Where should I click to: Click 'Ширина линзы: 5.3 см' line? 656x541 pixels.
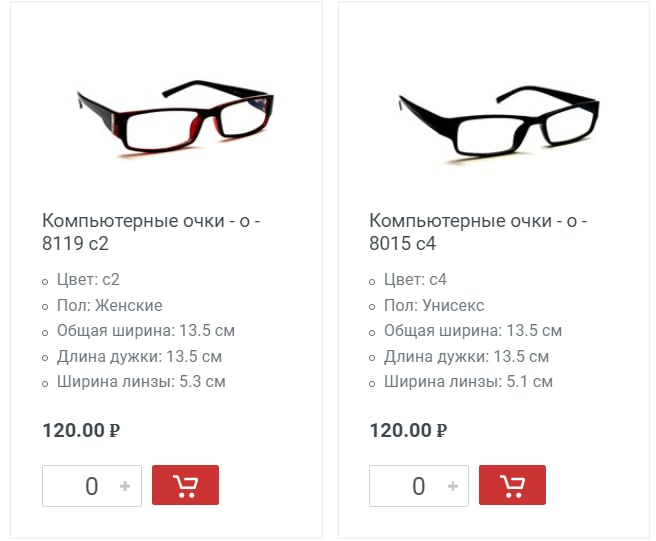point(141,382)
